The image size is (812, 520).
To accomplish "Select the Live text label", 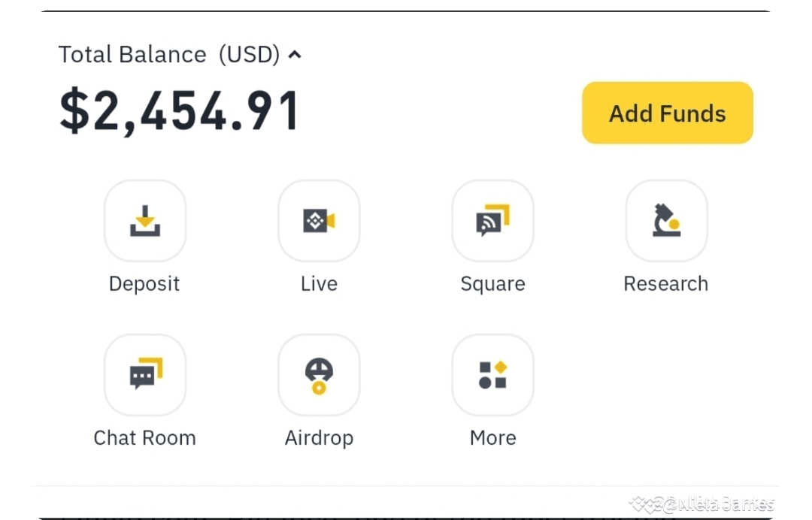I will (x=319, y=284).
